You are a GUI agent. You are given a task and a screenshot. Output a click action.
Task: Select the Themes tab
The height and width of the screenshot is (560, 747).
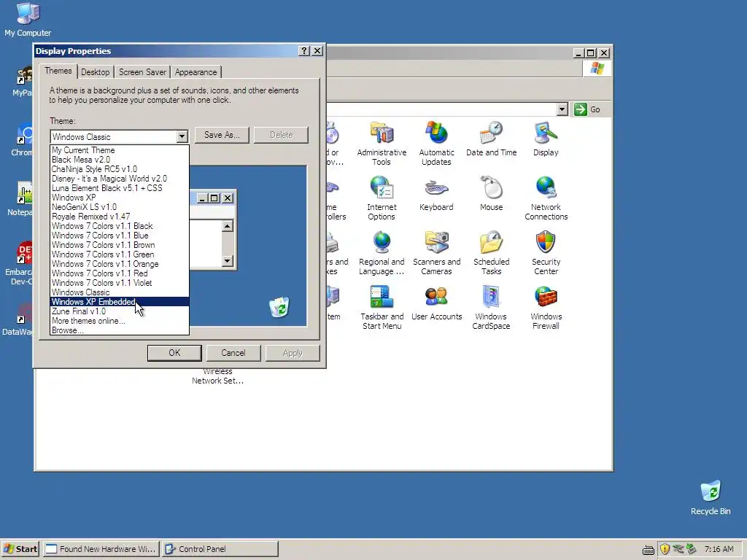[58, 71]
